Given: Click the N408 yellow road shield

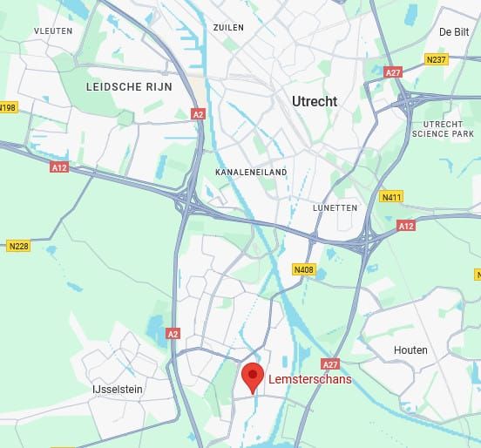Looking at the screenshot, I should pos(304,269).
